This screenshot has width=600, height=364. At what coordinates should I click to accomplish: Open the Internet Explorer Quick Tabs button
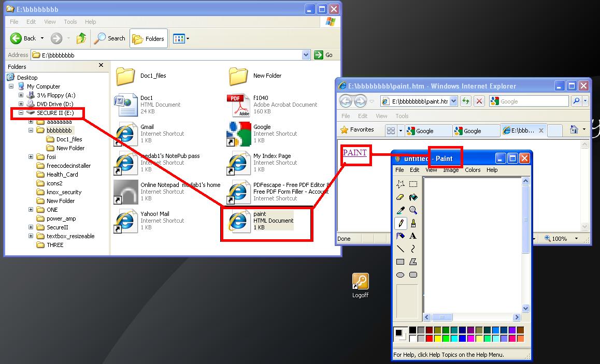[391, 131]
